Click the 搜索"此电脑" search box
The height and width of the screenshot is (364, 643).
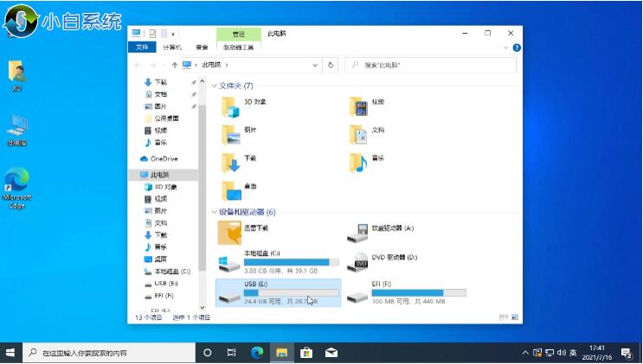tap(430, 65)
